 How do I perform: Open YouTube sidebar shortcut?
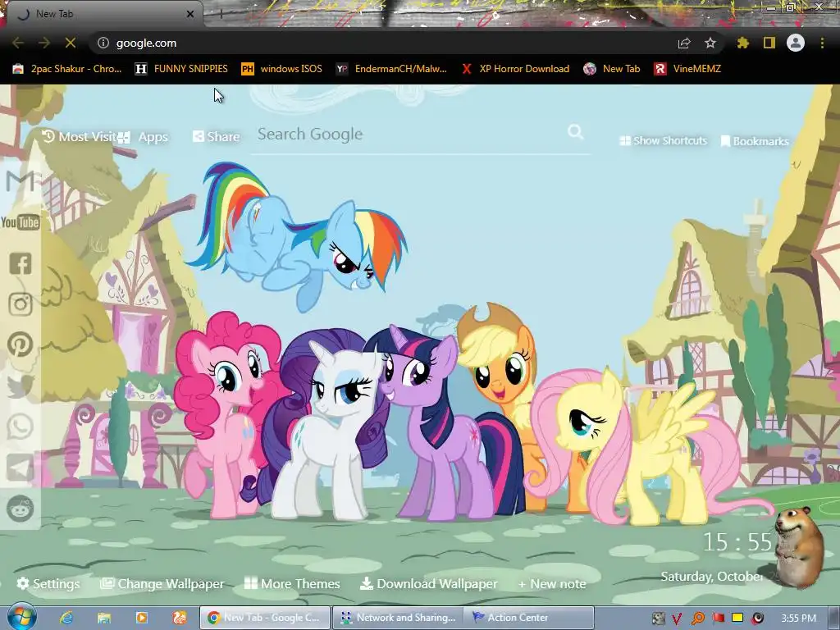(x=21, y=222)
